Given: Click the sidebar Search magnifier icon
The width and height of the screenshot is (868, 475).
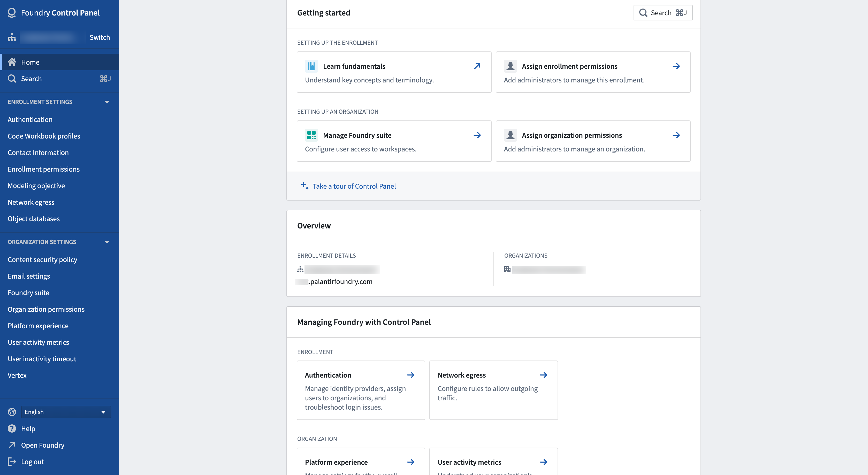Looking at the screenshot, I should click(x=12, y=79).
